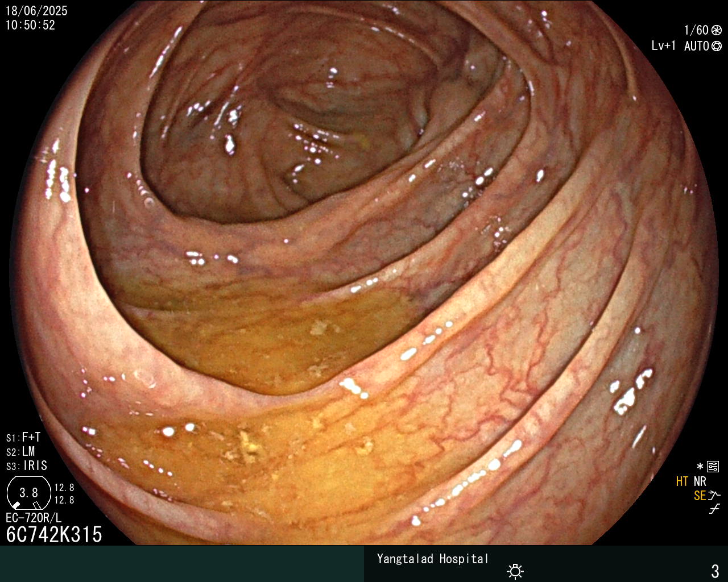Click the scope serial number 6C742K315
This screenshot has width=728, height=582.
54,534
